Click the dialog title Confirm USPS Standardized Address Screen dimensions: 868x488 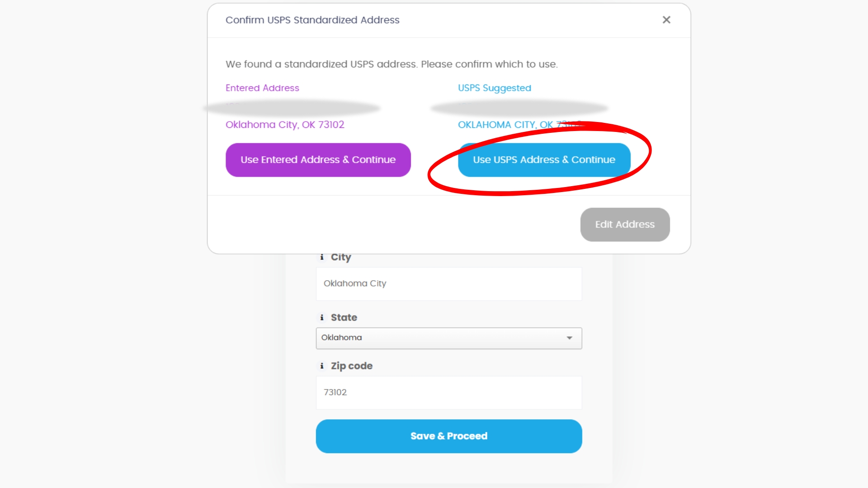coord(312,20)
